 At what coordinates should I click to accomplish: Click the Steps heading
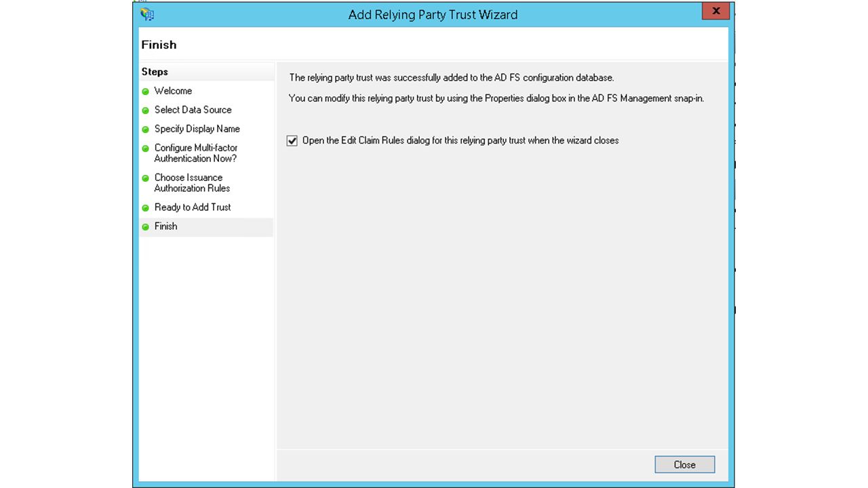(155, 72)
